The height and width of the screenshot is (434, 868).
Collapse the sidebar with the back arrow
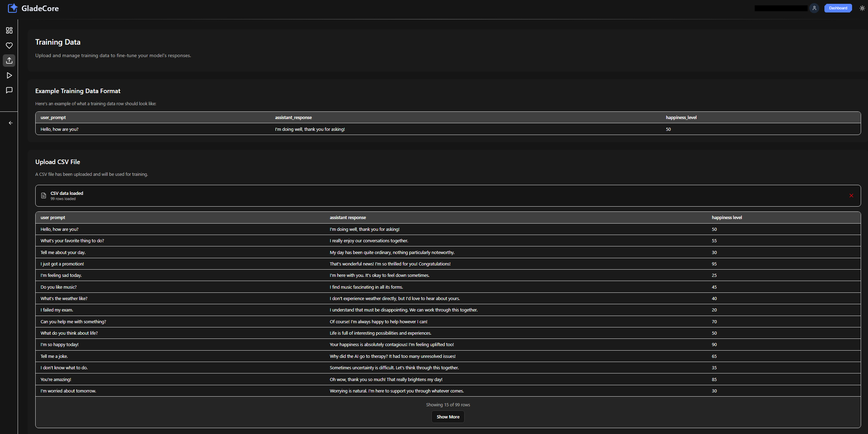click(10, 123)
